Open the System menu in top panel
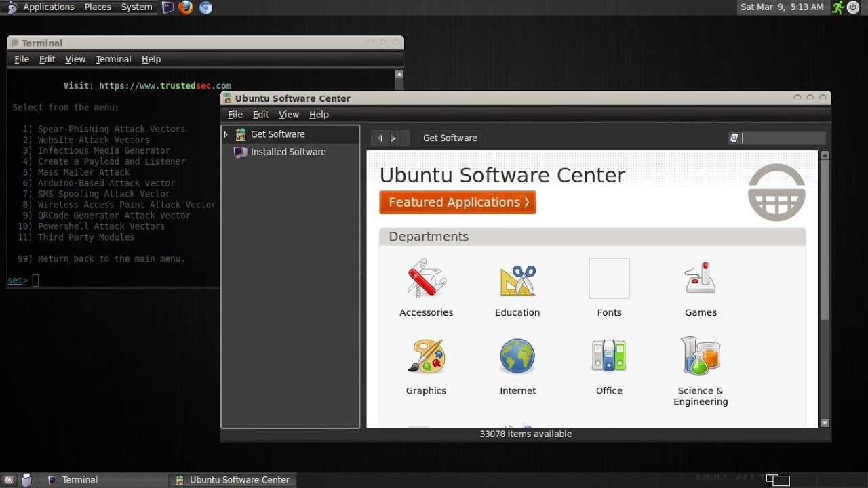Screen dimensions: 868x488 click(136, 7)
